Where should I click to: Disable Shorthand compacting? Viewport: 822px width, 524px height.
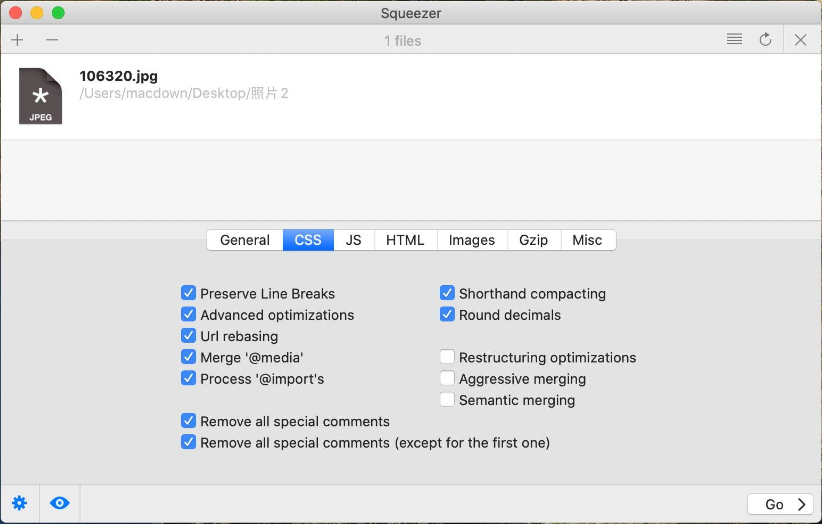[447, 293]
